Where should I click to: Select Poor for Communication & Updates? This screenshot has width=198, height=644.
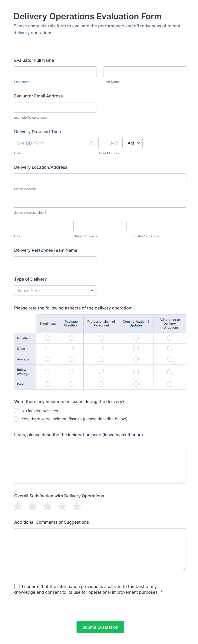point(136,384)
